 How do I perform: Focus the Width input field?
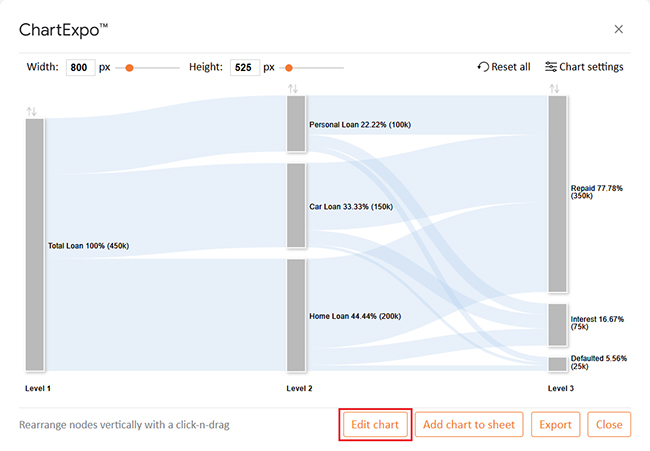click(80, 68)
